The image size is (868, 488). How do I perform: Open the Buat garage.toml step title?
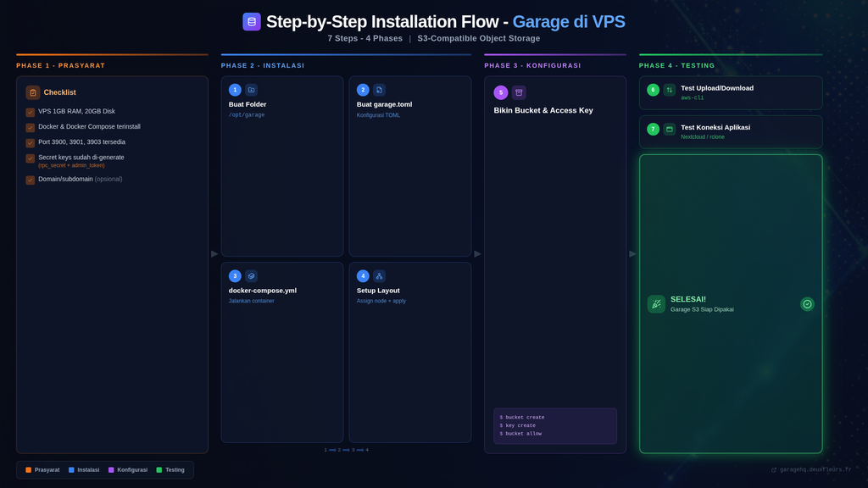[384, 104]
